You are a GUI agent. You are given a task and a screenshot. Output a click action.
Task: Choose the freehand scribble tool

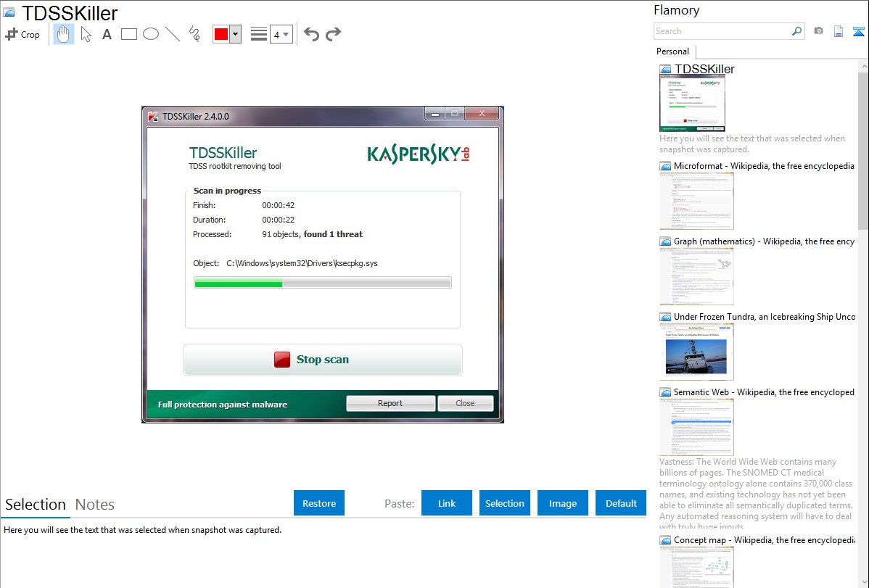click(x=194, y=34)
